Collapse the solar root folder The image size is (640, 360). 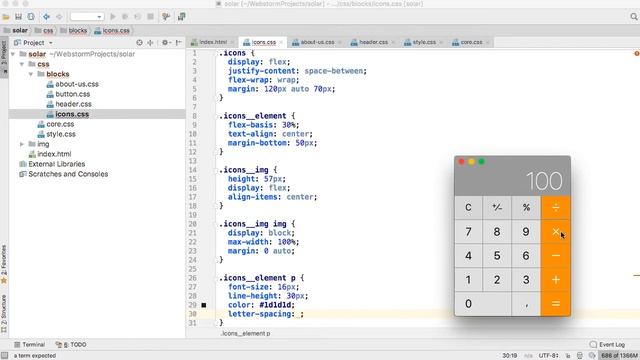pyautogui.click(x=13, y=54)
